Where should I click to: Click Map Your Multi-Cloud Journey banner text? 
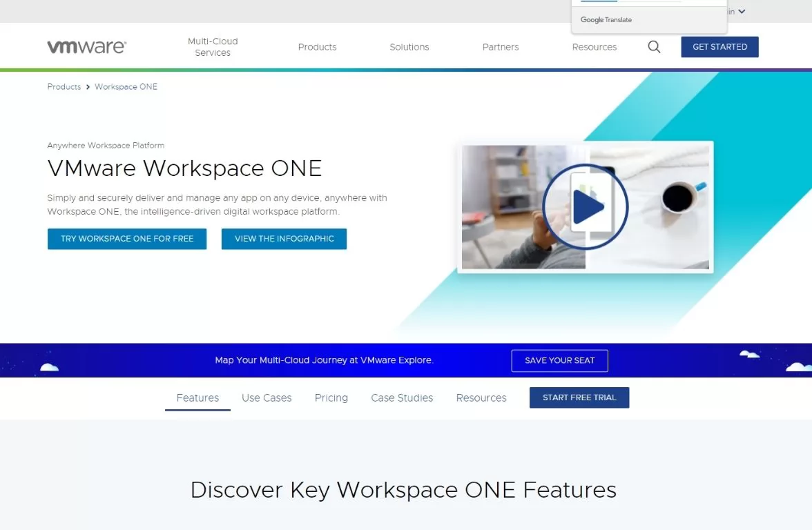point(325,360)
